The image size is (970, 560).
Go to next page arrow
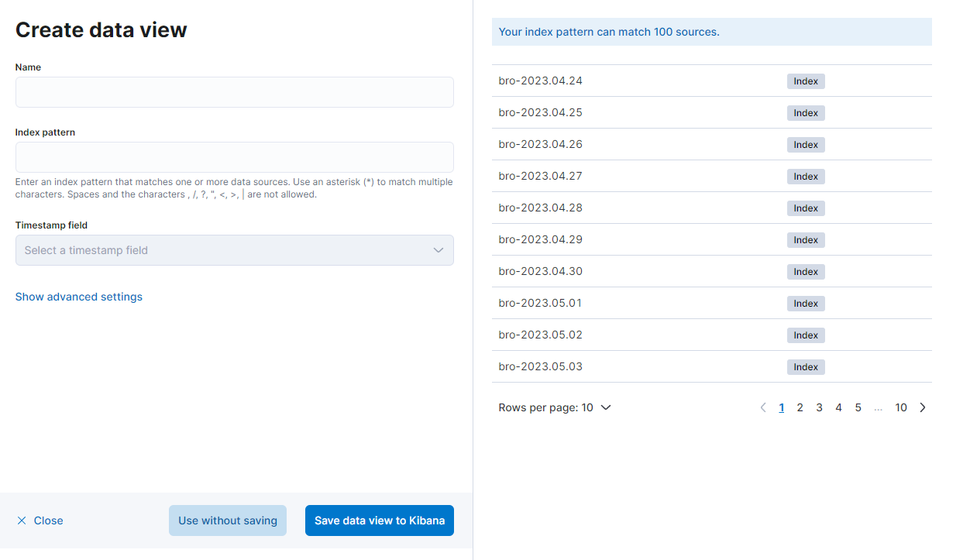tap(922, 407)
